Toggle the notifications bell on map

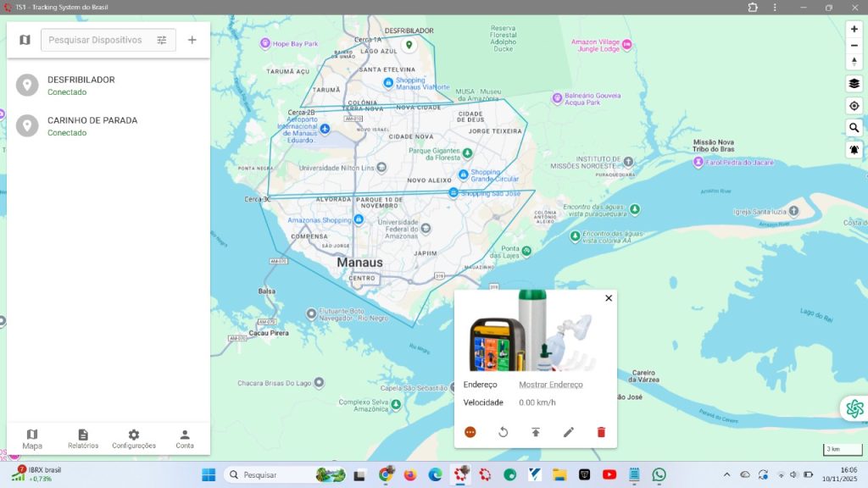click(x=854, y=150)
